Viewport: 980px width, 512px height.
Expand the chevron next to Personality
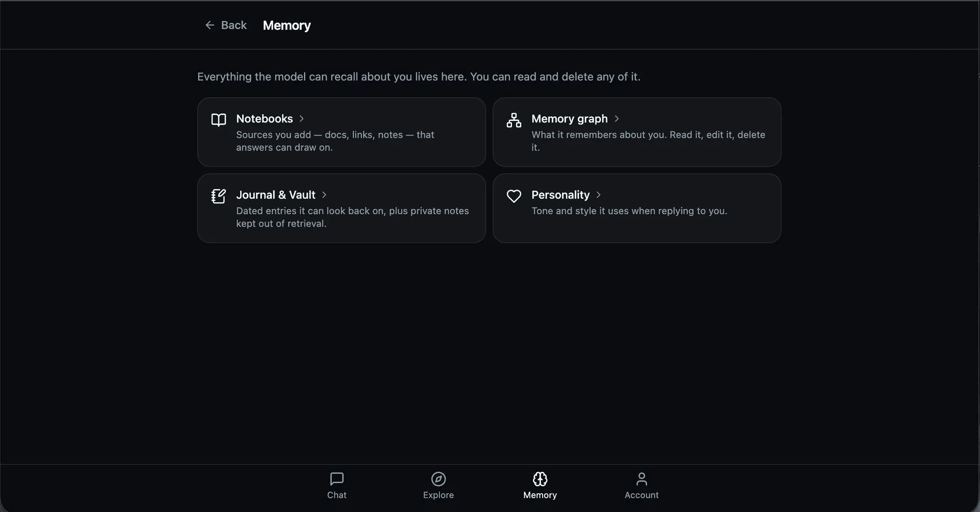pos(598,195)
